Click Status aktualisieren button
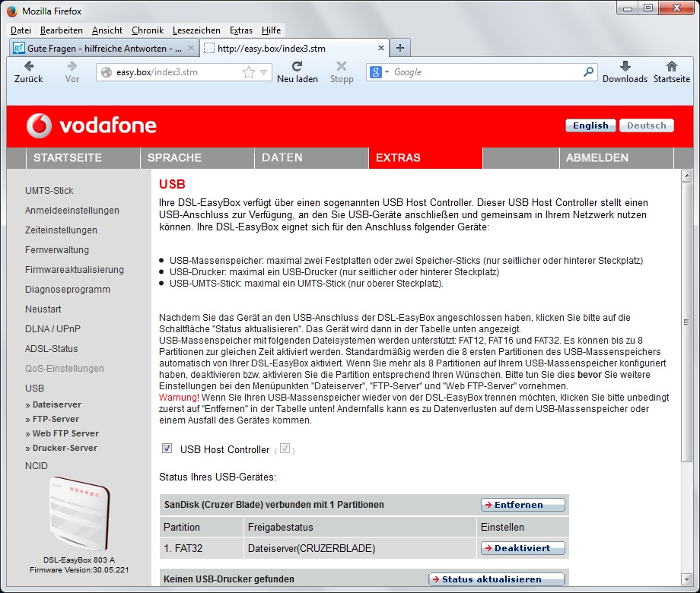This screenshot has height=593, width=700. (496, 579)
